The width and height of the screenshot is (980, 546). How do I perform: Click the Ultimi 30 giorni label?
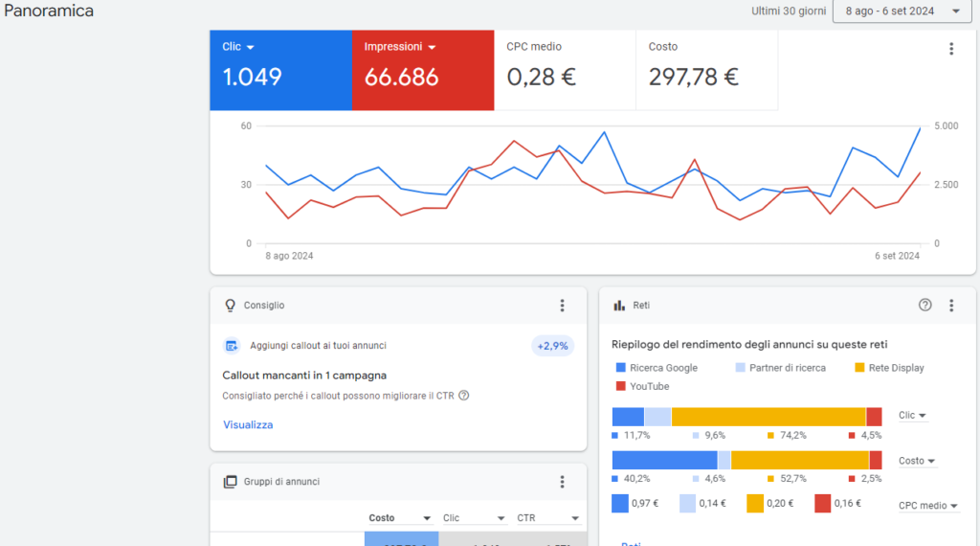[x=789, y=11]
